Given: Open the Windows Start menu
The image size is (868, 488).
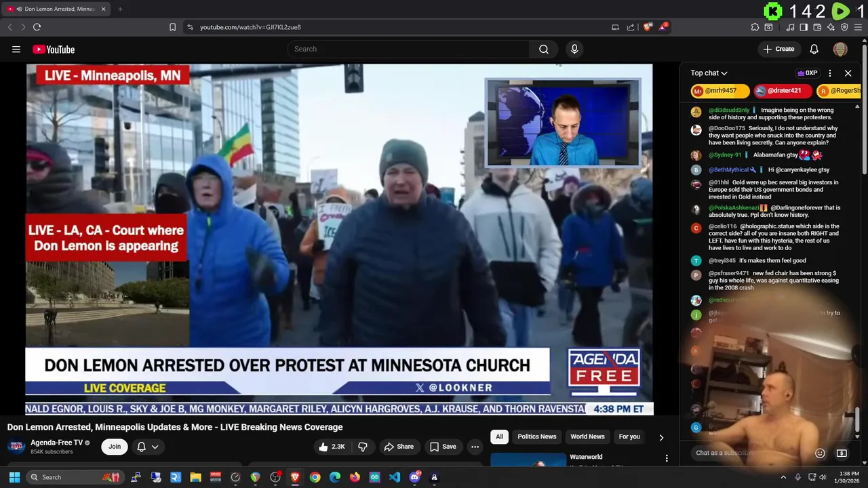Looking at the screenshot, I should pos(14,477).
